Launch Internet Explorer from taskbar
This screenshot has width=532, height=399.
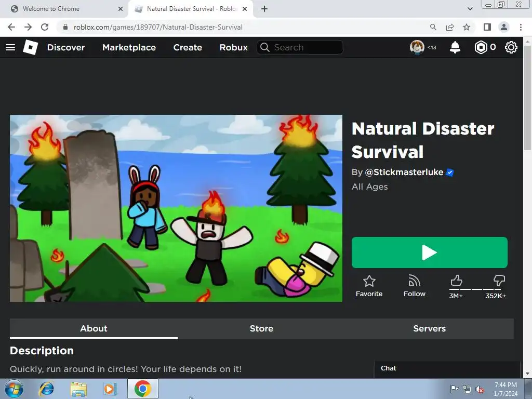pyautogui.click(x=46, y=389)
